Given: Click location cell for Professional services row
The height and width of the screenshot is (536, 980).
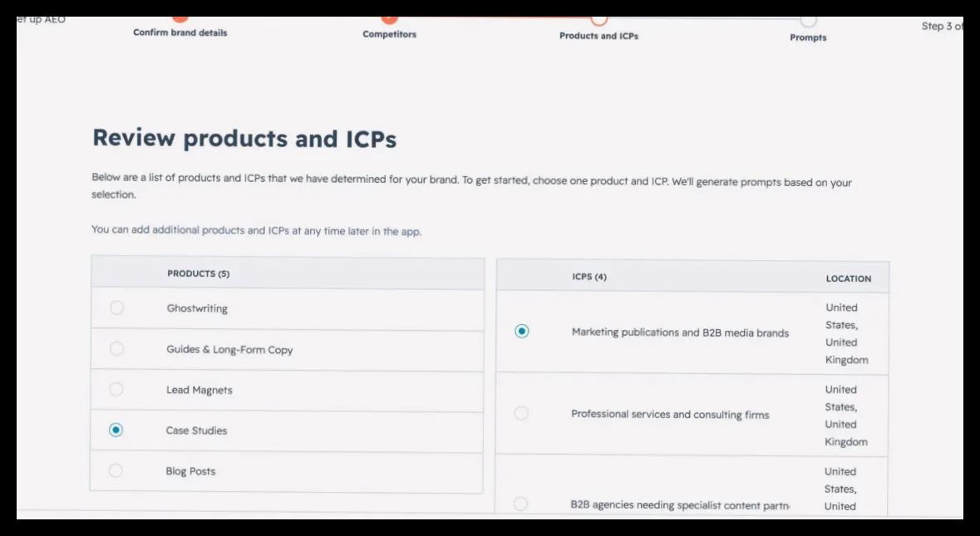Looking at the screenshot, I should tap(846, 416).
